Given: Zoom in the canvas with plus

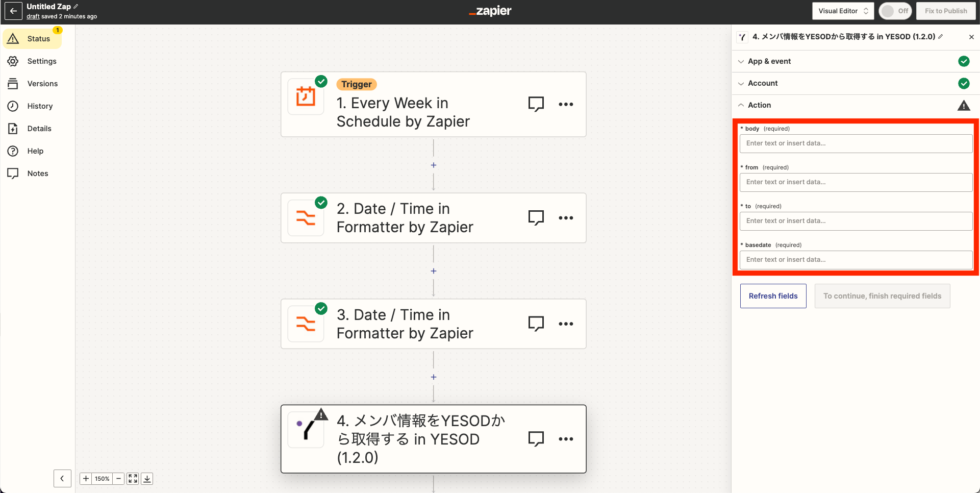Looking at the screenshot, I should (86, 479).
